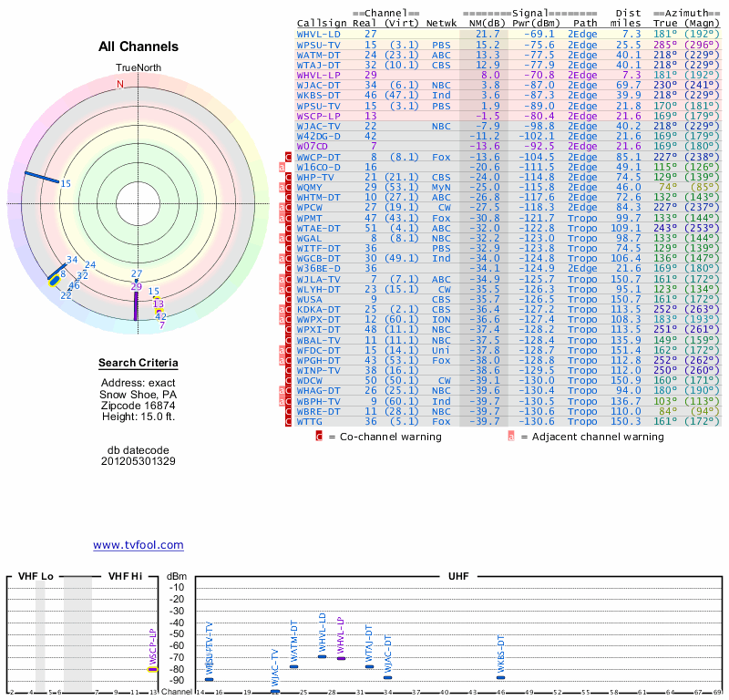Click adjacent channel warning icon beside W16CO-D
This screenshot has width=729, height=700.
pos(282,167)
